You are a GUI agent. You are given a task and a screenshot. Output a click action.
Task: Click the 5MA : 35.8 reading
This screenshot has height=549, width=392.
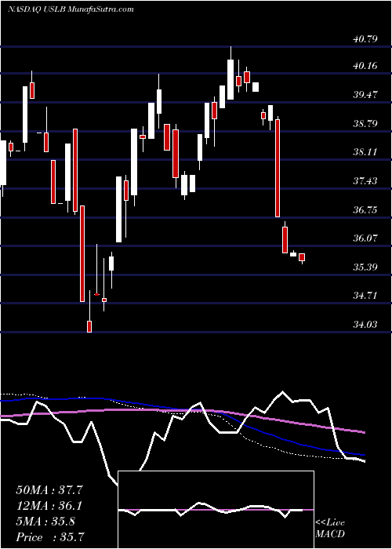(x=45, y=522)
